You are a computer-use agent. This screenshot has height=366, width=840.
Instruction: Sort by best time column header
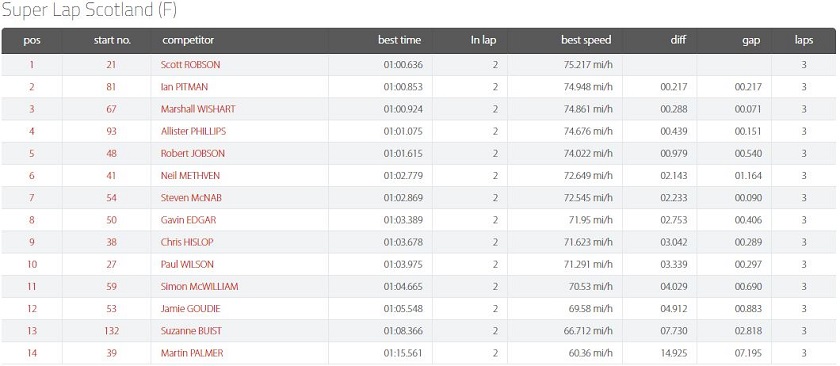[x=399, y=40]
